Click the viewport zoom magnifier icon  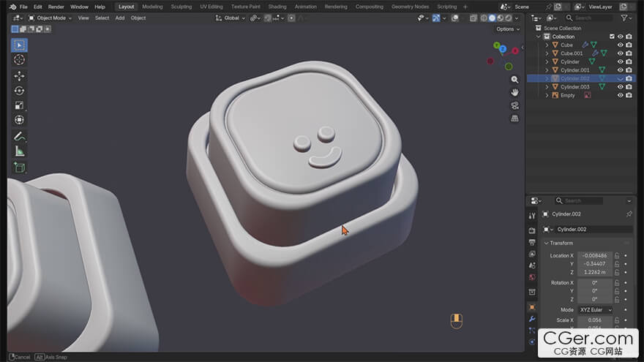click(514, 79)
